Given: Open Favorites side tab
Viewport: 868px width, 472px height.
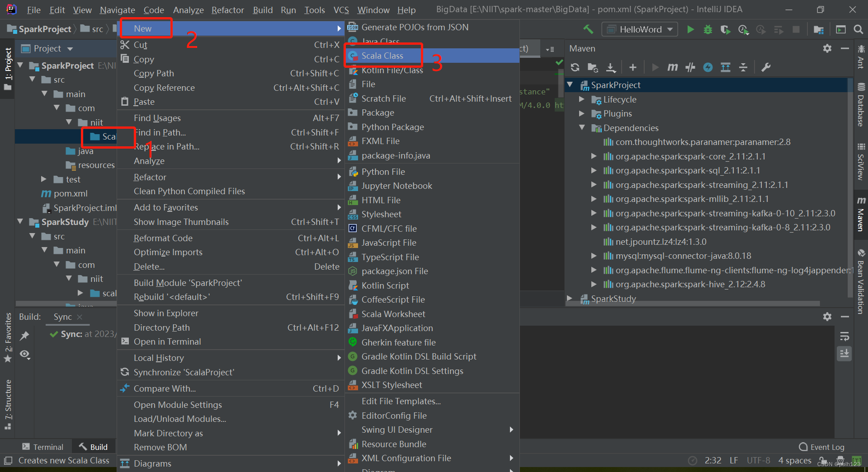Looking at the screenshot, I should (x=8, y=337).
